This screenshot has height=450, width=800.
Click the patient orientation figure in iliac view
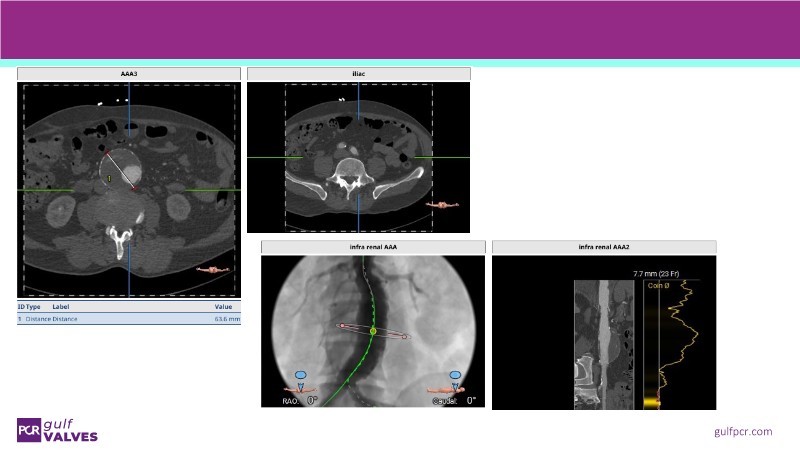tap(441, 205)
